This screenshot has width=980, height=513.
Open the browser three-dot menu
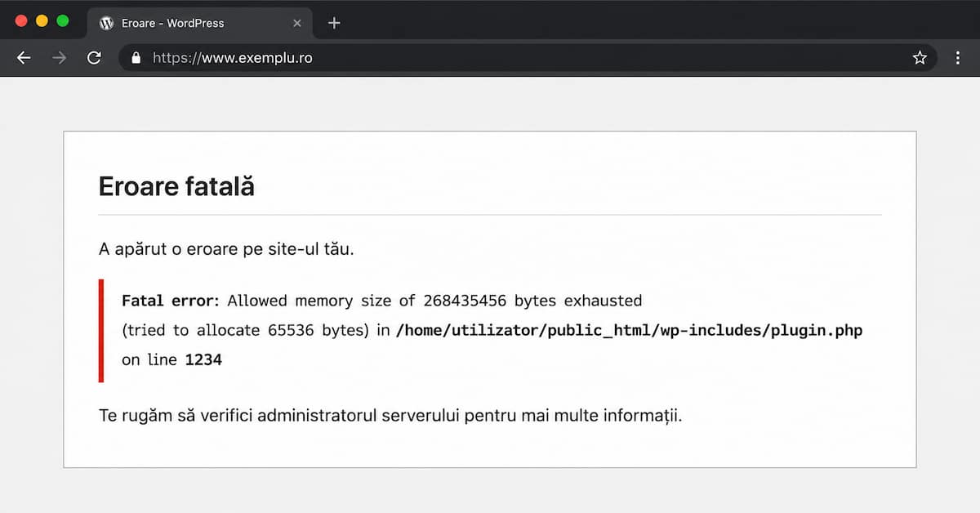tap(957, 58)
